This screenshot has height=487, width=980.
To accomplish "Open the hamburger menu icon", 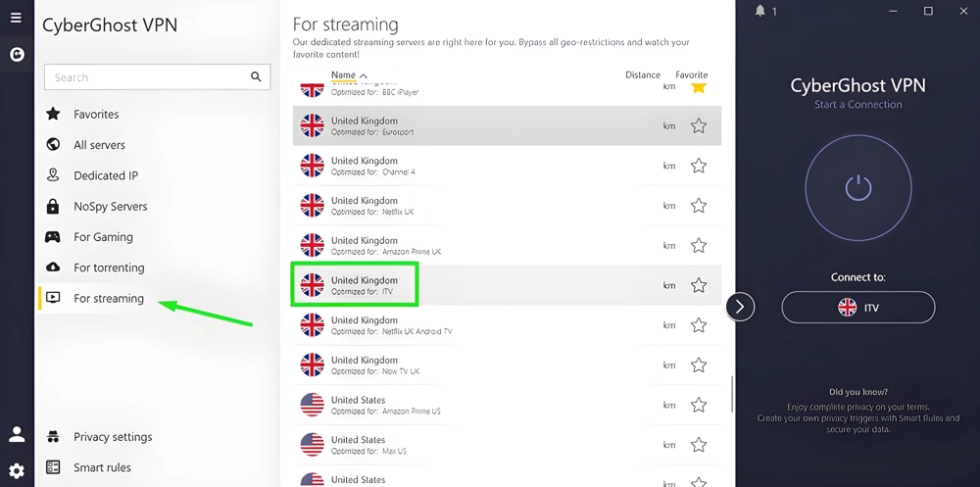I will coord(17,18).
